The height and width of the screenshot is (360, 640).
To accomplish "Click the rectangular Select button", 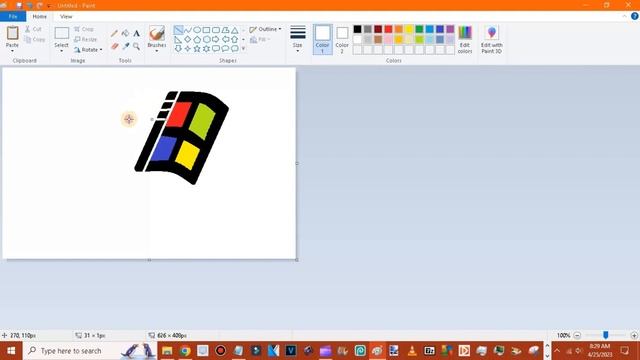I will click(62, 33).
